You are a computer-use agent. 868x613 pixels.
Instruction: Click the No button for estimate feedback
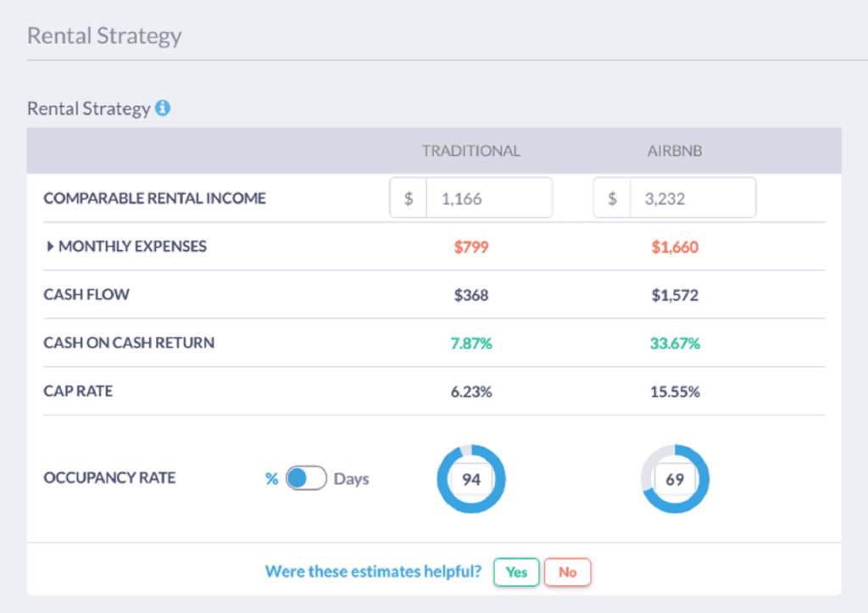point(568,572)
